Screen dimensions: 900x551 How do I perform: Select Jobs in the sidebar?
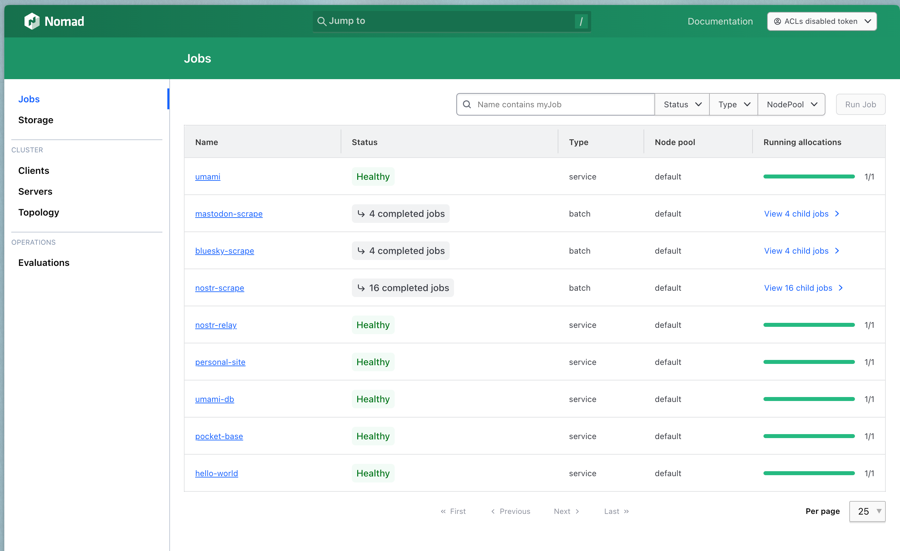coord(29,99)
